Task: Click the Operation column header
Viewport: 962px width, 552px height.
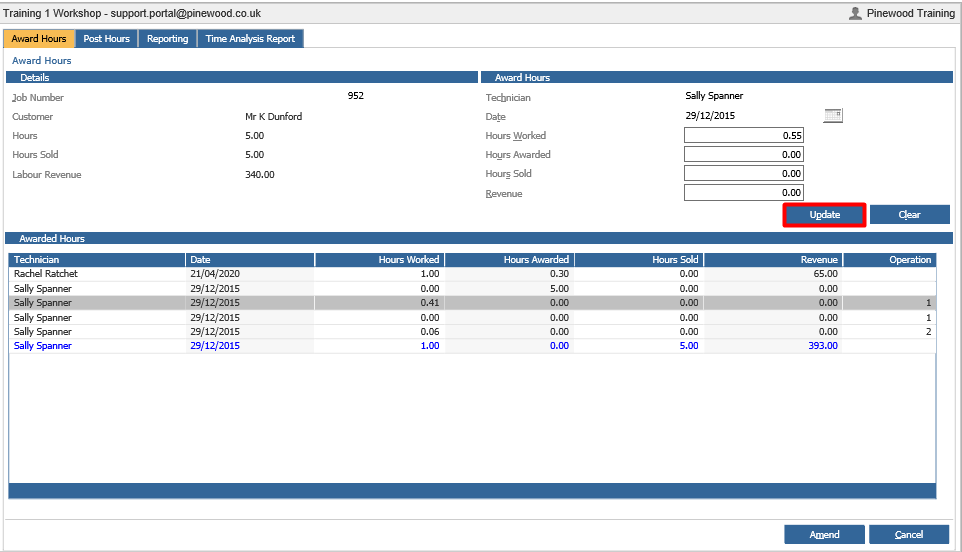Action: coord(890,260)
